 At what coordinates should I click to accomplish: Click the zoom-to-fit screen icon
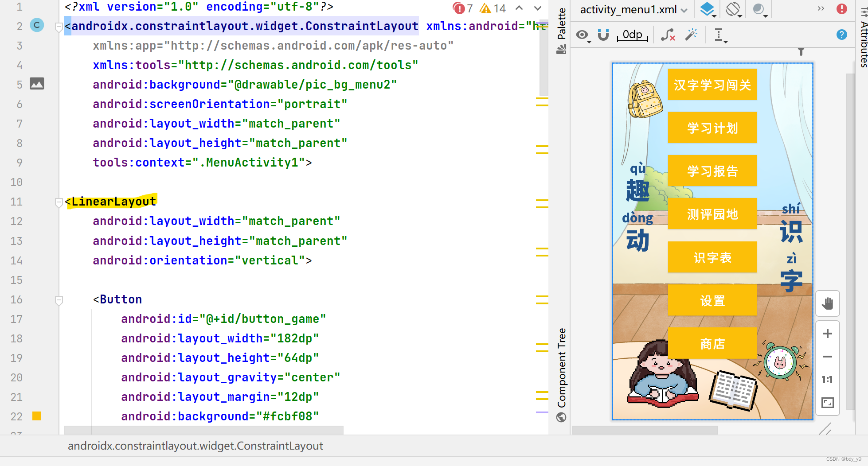click(x=828, y=403)
